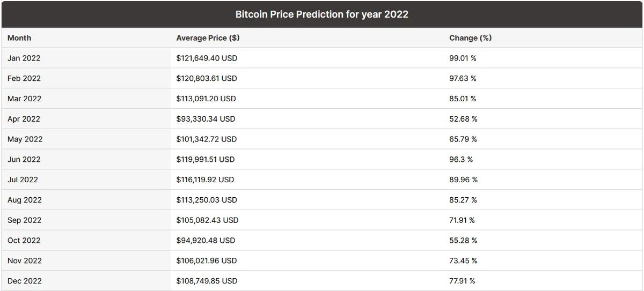Screen dimensions: 644x291
Task: Select the 55.28 % change cell
Action: [x=463, y=241]
